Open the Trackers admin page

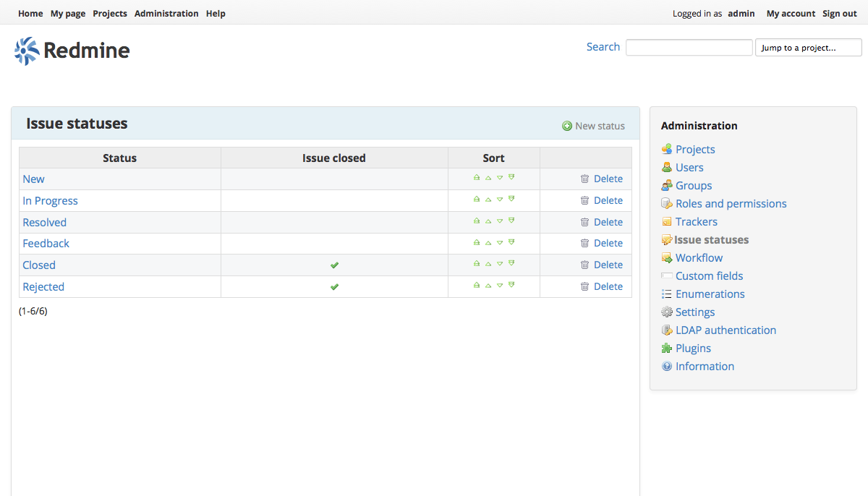tap(696, 221)
